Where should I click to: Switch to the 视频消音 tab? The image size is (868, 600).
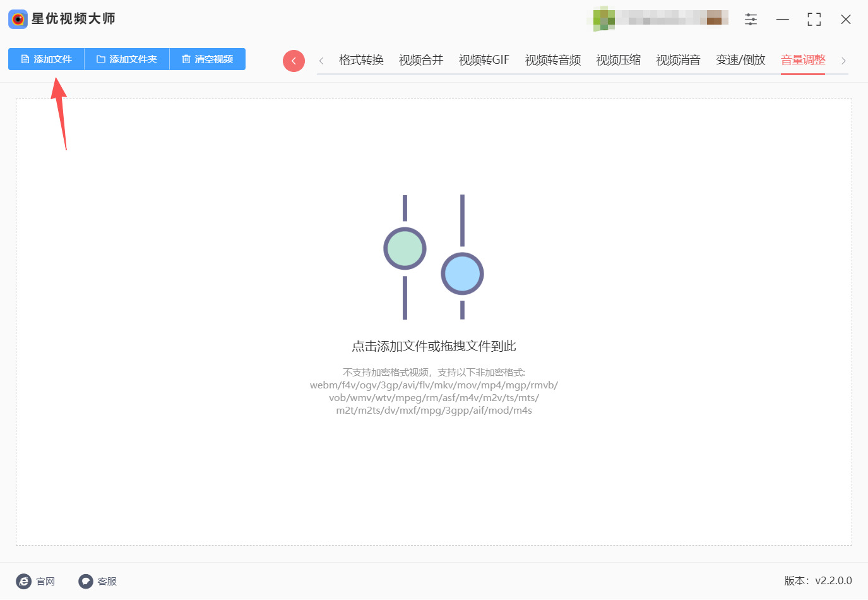(x=679, y=60)
